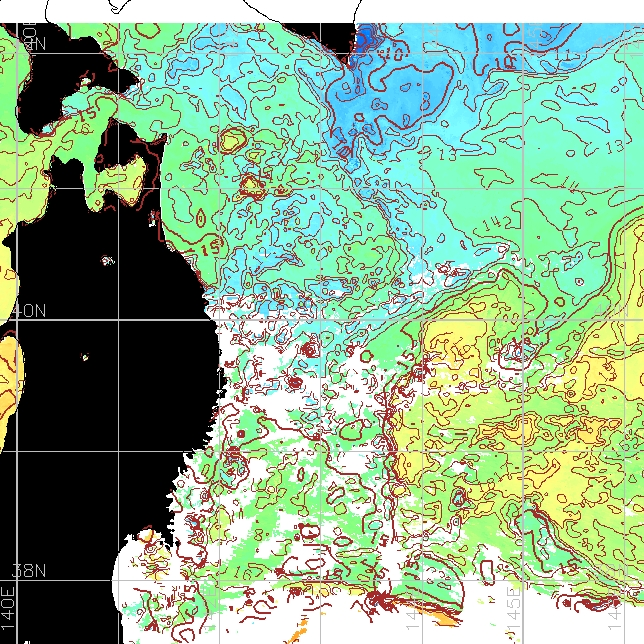The width and height of the screenshot is (644, 644).
Task: Click the slanted 14 contour label
Action: 569,183
